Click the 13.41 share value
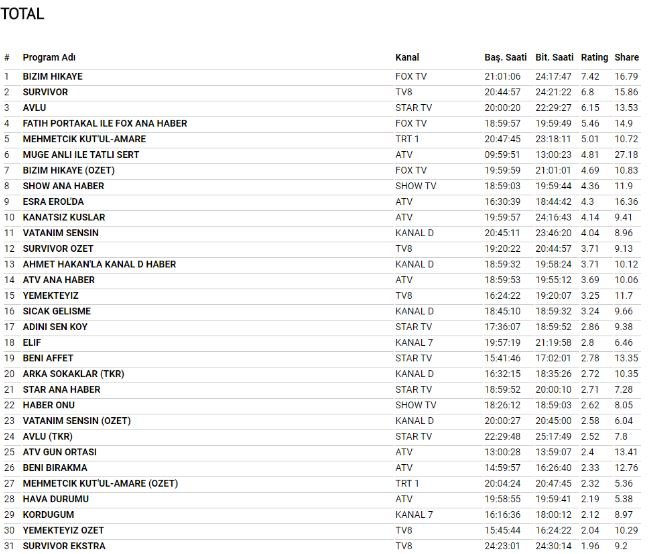 coord(626,452)
